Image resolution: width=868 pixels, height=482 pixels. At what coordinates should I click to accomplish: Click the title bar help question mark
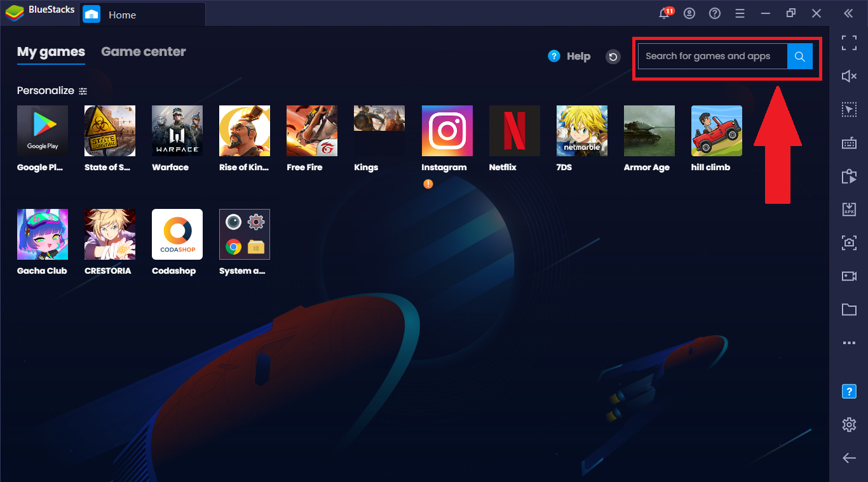coord(715,13)
